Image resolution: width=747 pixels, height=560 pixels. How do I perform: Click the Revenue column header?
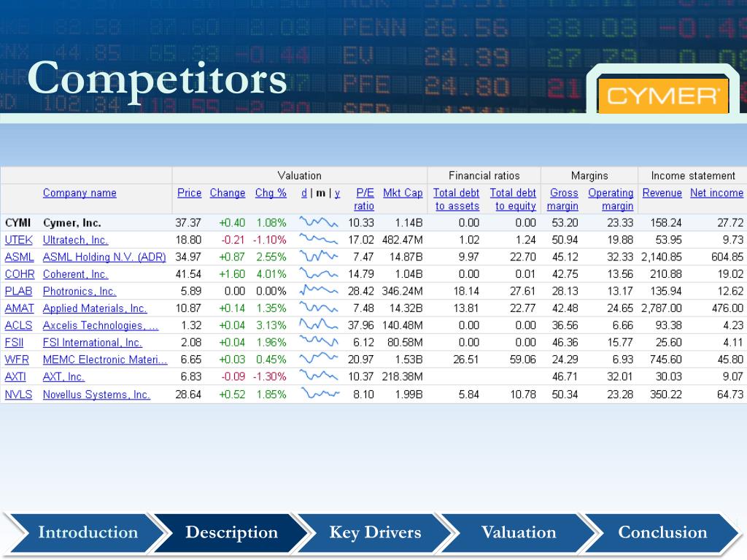(x=662, y=192)
